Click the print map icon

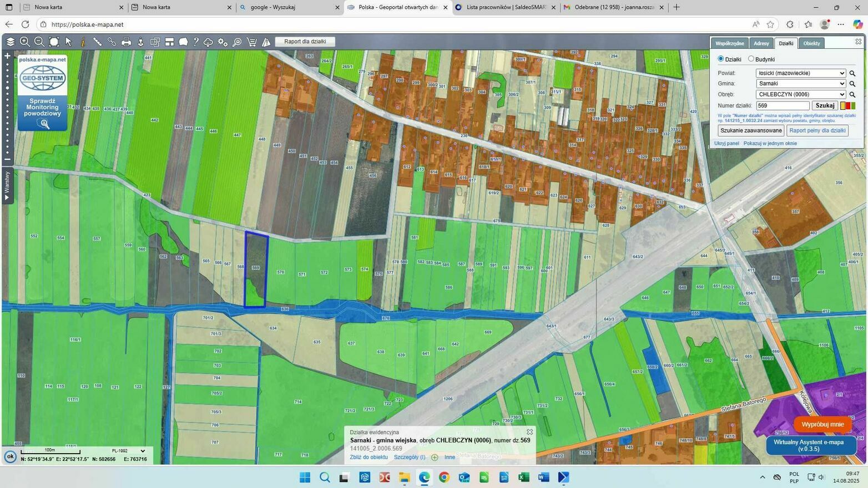click(126, 42)
